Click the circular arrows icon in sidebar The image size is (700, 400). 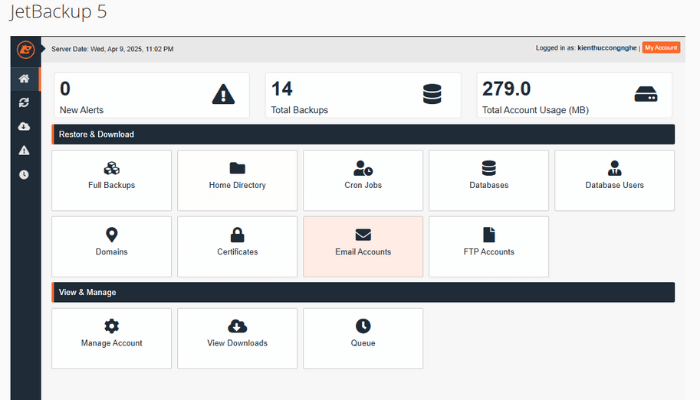tap(24, 102)
